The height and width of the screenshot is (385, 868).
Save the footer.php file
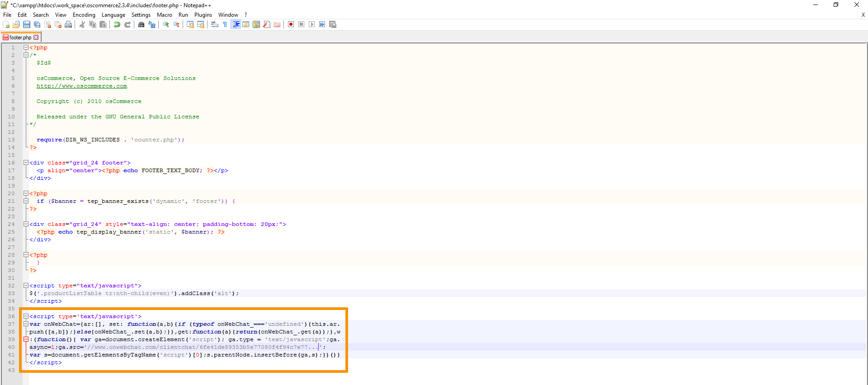(27, 24)
